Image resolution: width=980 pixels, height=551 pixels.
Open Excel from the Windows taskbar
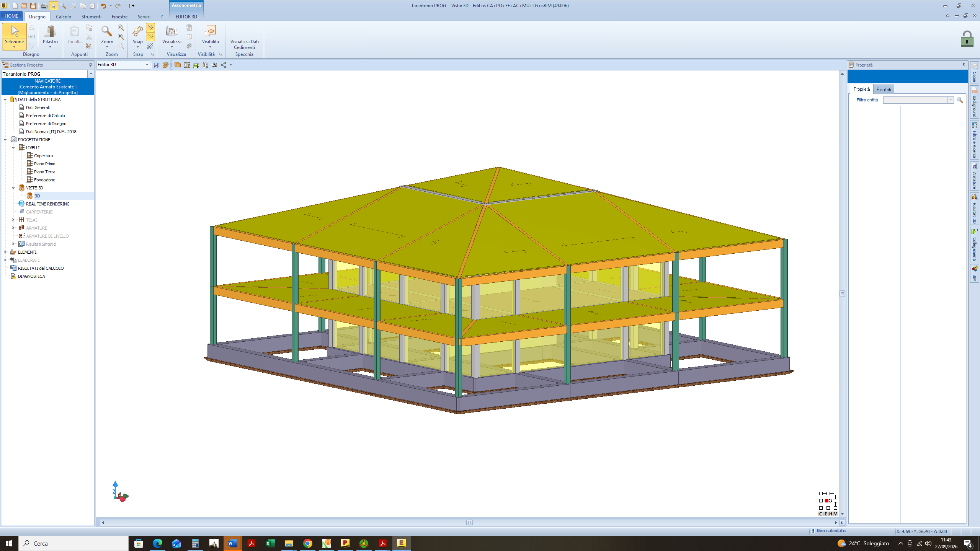pyautogui.click(x=270, y=543)
